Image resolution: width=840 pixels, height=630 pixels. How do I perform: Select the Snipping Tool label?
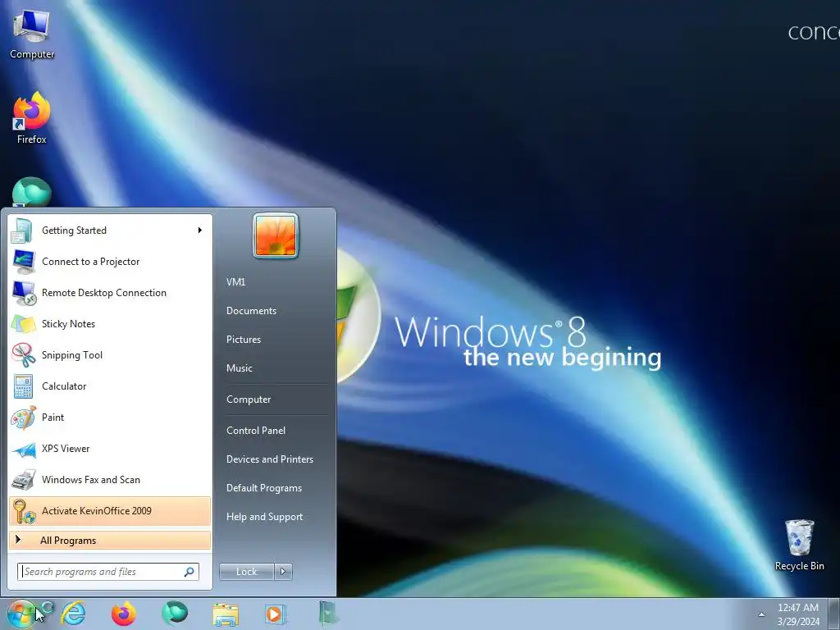click(72, 355)
